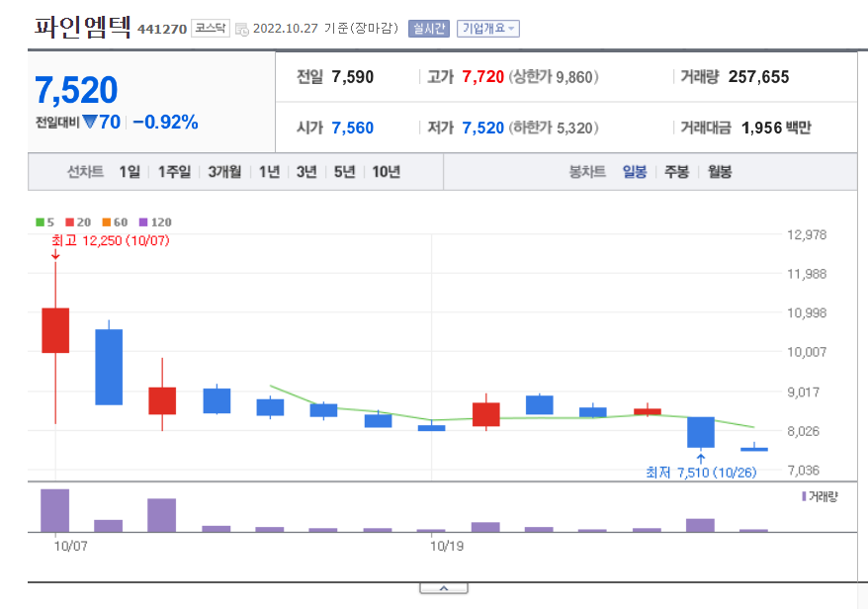Switch to 주봉 weekly candle chart

pos(676,172)
